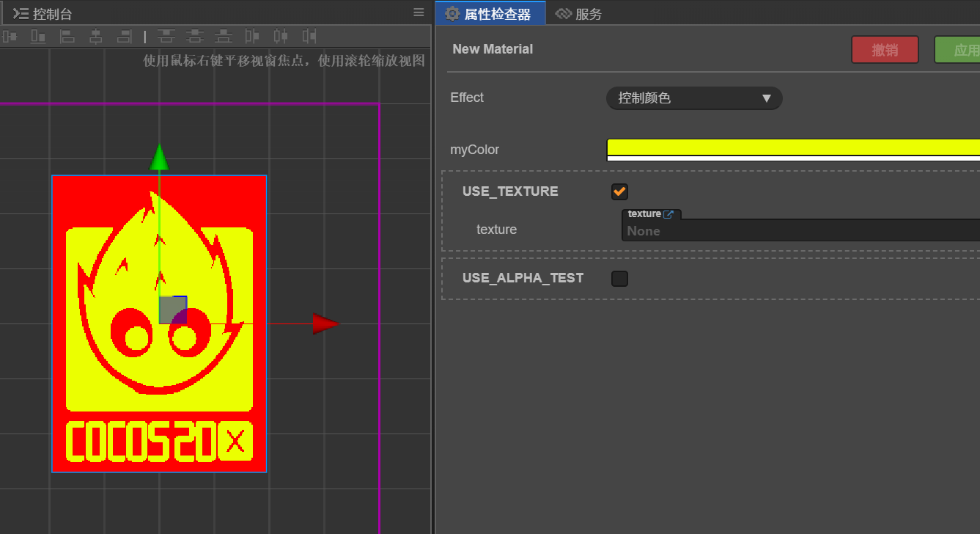Viewport: 980px width, 534px height.
Task: Click the green 应用 button
Action: click(957, 50)
